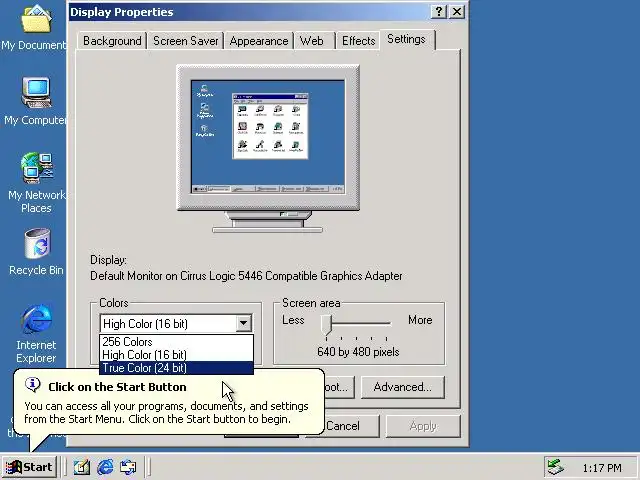Switch to the Background tab
The image size is (640, 480).
point(112,41)
